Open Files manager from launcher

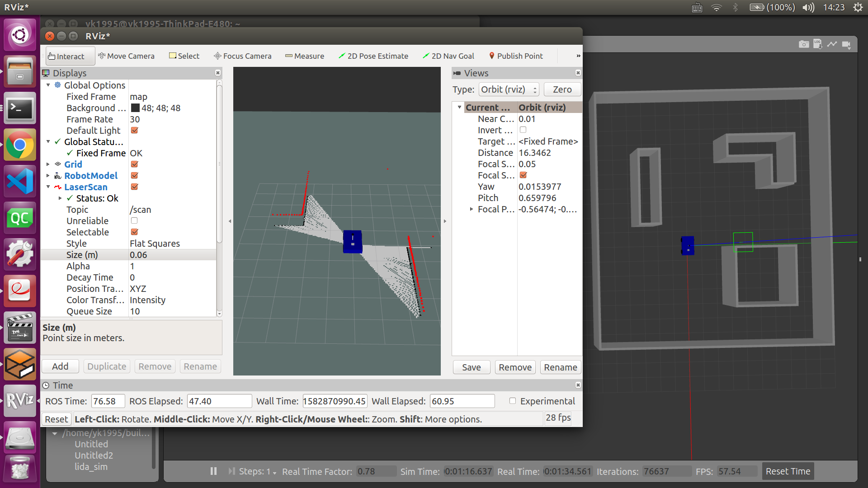[x=20, y=72]
